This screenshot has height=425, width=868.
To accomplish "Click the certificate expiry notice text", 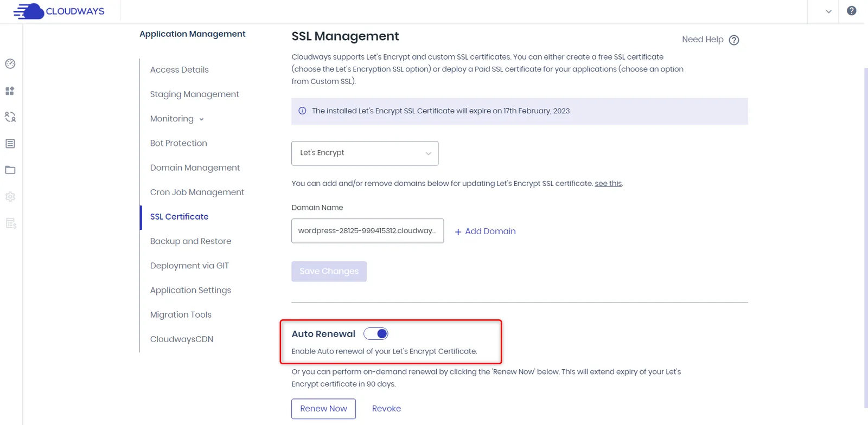I will pos(441,111).
